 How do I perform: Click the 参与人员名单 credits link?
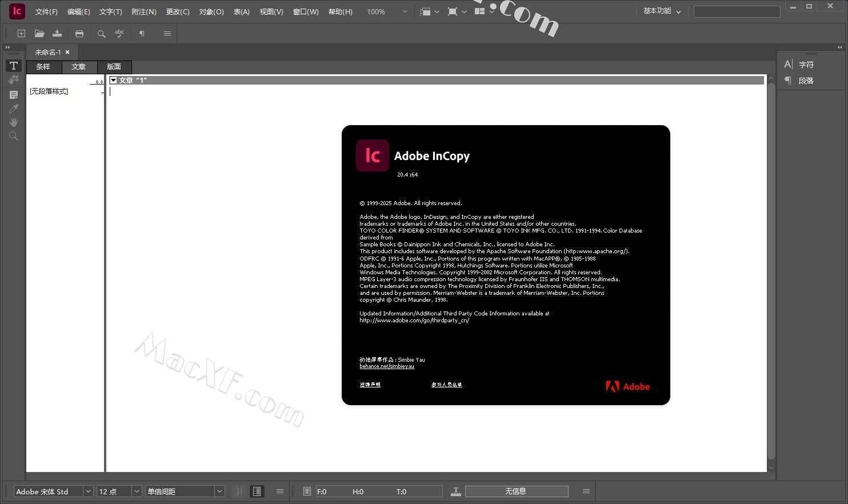(447, 385)
